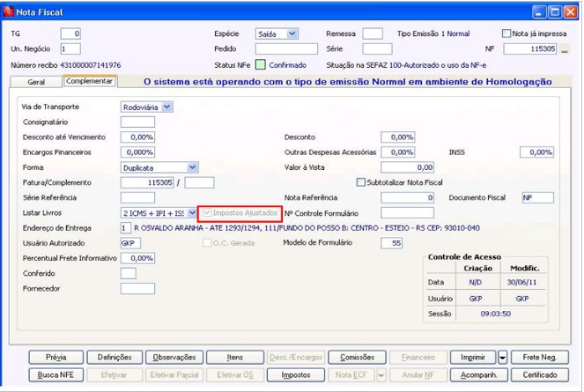Click the Percentual Frete Informativo field
This screenshot has height=392, width=584.
click(137, 258)
